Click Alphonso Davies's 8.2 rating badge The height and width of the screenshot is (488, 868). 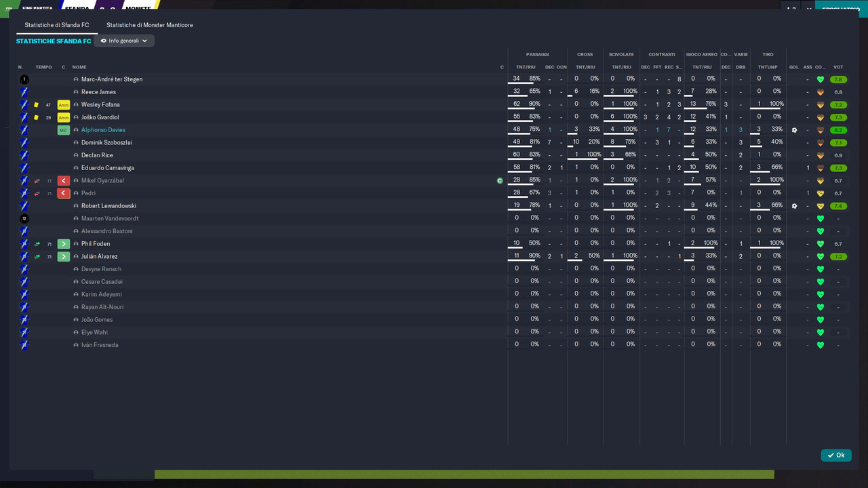[x=838, y=130]
